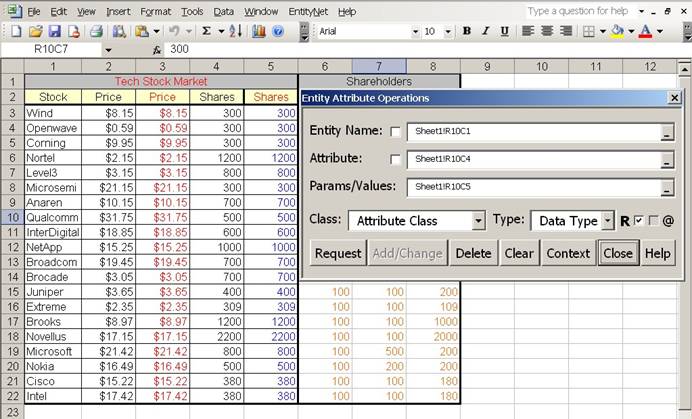The width and height of the screenshot is (692, 419).
Task: Apply the yellow Fill Color swatch
Action: click(618, 31)
